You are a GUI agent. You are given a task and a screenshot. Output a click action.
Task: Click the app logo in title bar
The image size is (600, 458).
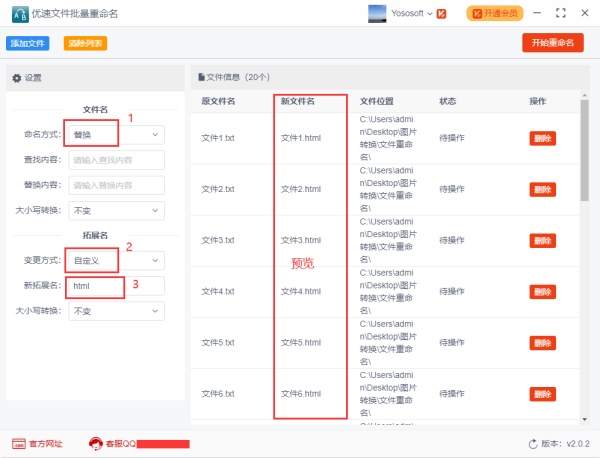pyautogui.click(x=19, y=15)
